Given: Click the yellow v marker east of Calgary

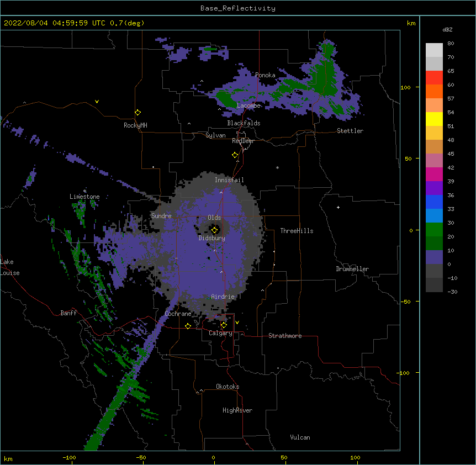Looking at the screenshot, I should 237,323.
